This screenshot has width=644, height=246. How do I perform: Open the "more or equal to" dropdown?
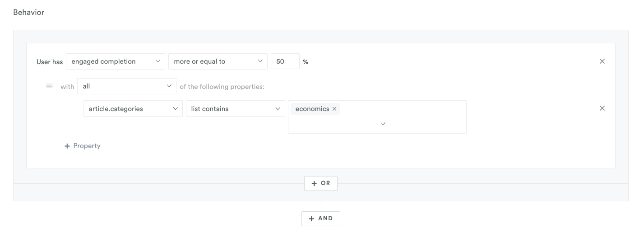point(218,61)
